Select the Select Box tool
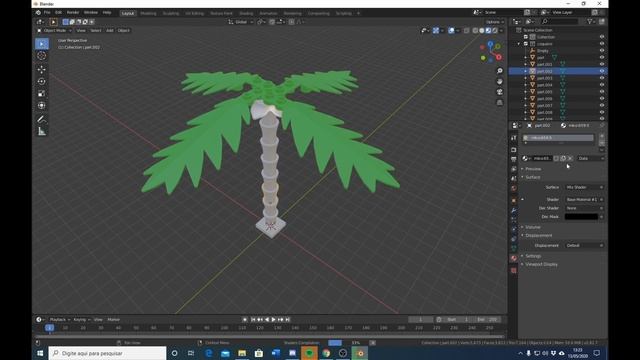Viewport: 640px width, 360px height. pos(42,44)
